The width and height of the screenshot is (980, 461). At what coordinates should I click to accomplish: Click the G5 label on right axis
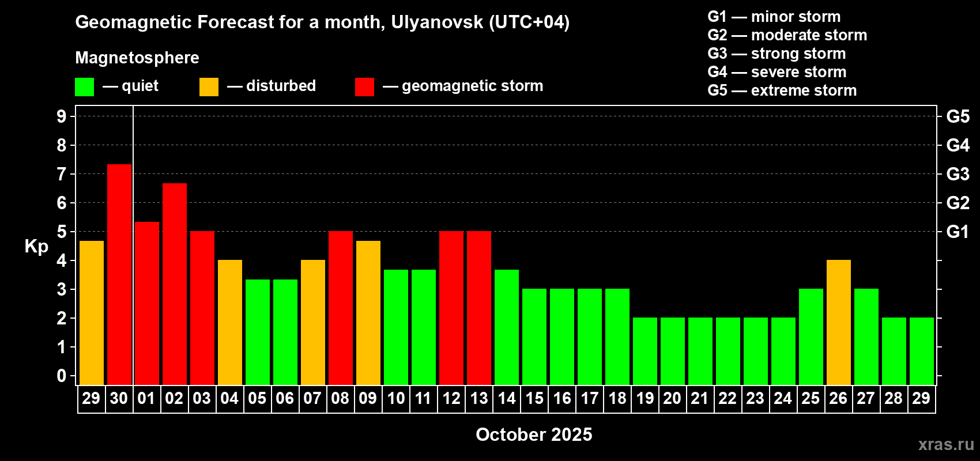pyautogui.click(x=958, y=116)
